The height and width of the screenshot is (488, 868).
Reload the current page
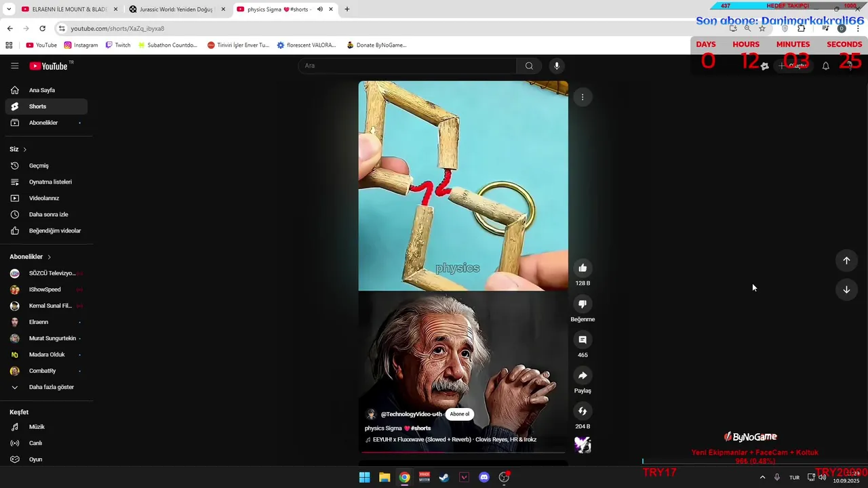point(42,28)
